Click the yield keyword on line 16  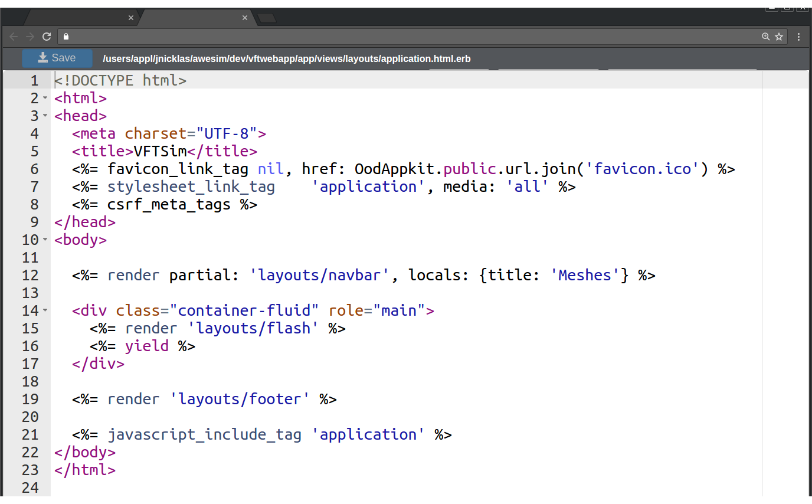(x=147, y=346)
